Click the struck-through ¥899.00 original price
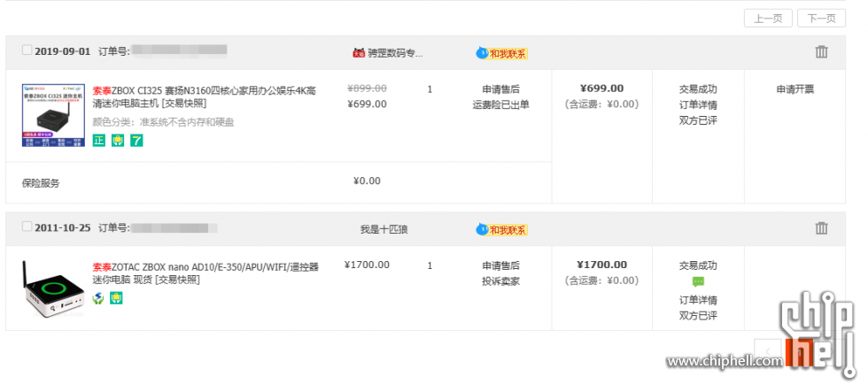 367,88
